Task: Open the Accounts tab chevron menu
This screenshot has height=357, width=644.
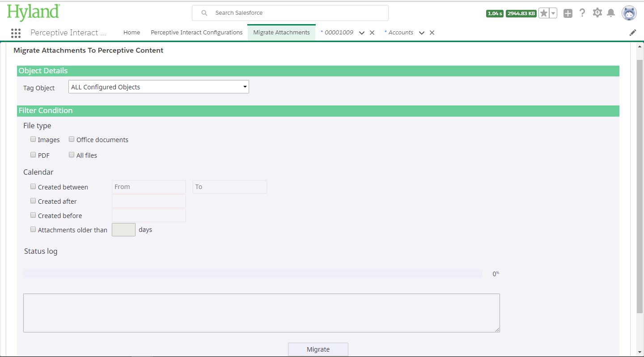Action: pyautogui.click(x=421, y=33)
